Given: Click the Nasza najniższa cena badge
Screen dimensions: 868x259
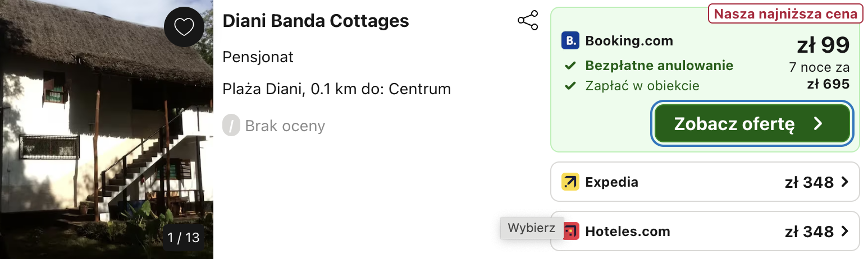Looking at the screenshot, I should pyautogui.click(x=785, y=13).
